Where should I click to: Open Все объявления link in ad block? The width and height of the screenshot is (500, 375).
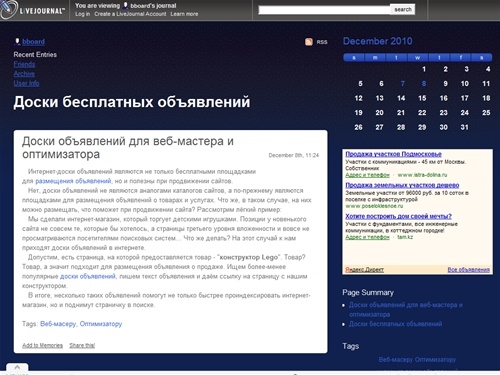click(x=469, y=269)
